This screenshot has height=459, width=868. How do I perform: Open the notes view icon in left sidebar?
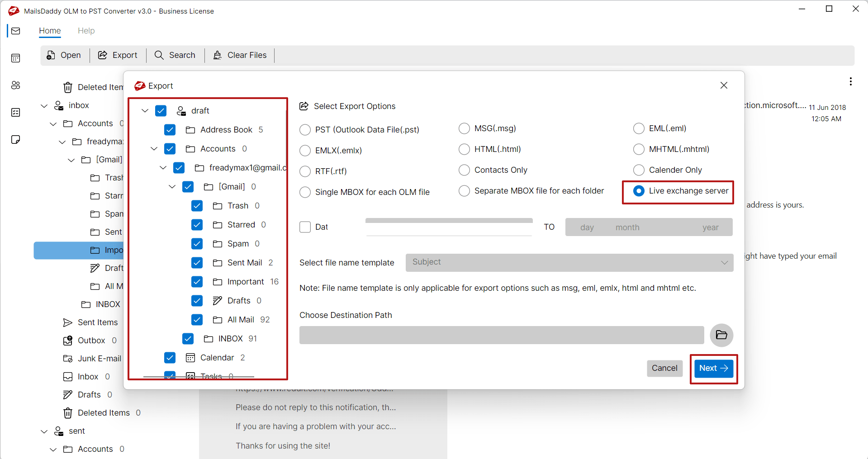pos(16,139)
